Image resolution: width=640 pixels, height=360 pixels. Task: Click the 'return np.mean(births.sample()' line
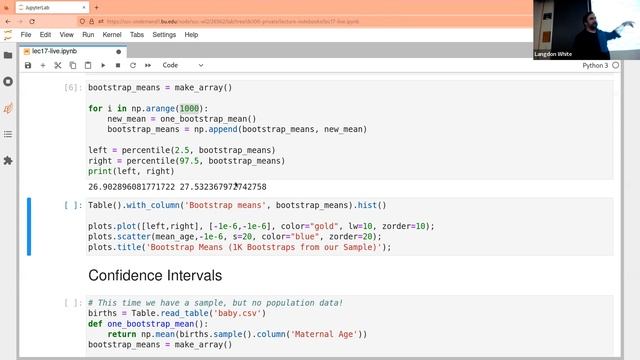pyautogui.click(x=237, y=334)
